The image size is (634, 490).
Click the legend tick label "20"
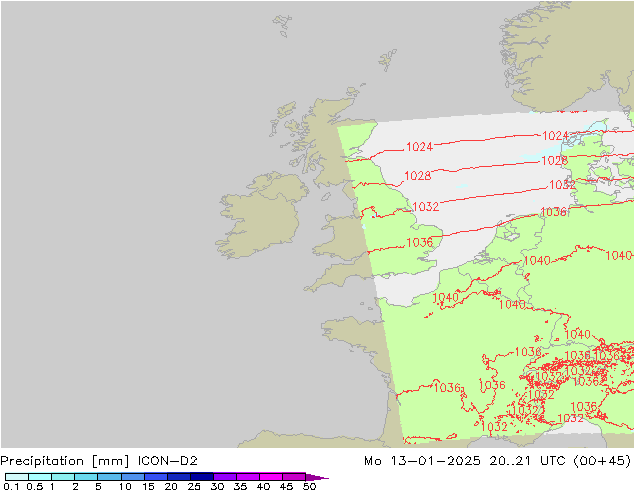pos(171,486)
